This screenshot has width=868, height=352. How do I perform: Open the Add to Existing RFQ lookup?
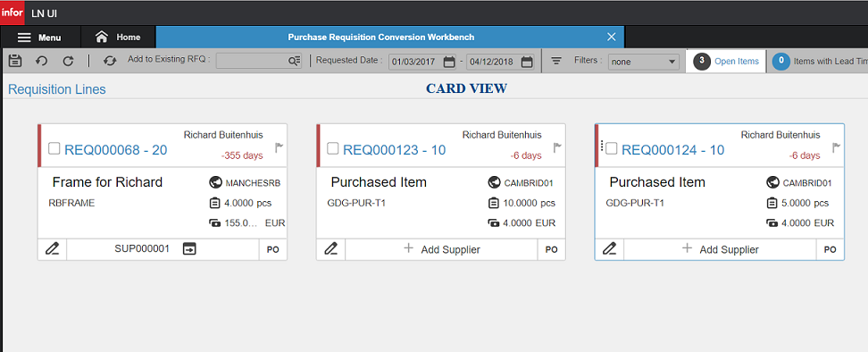(295, 62)
